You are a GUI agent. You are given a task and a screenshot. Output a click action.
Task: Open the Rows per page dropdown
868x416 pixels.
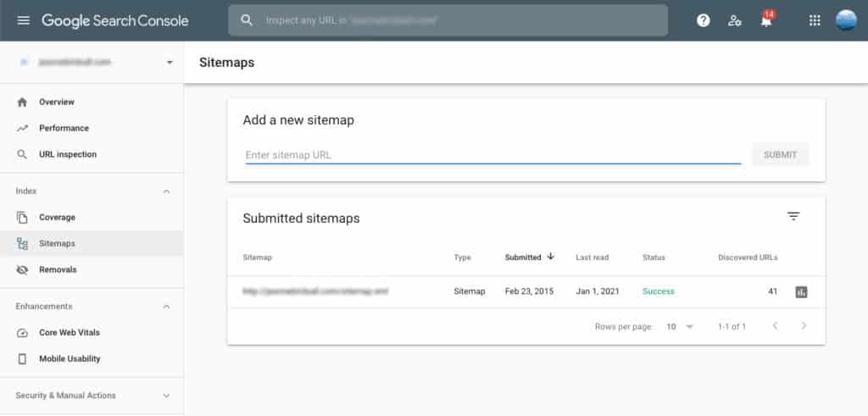click(x=680, y=327)
